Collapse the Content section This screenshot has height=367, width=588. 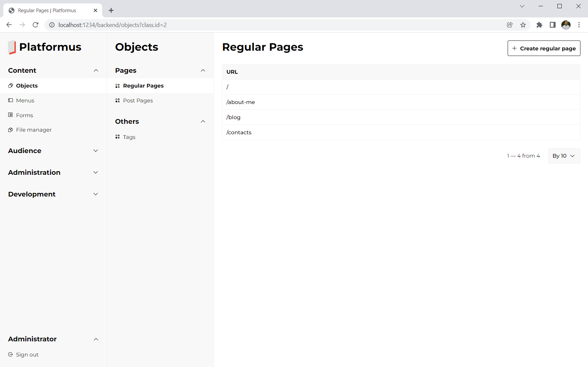click(x=96, y=70)
